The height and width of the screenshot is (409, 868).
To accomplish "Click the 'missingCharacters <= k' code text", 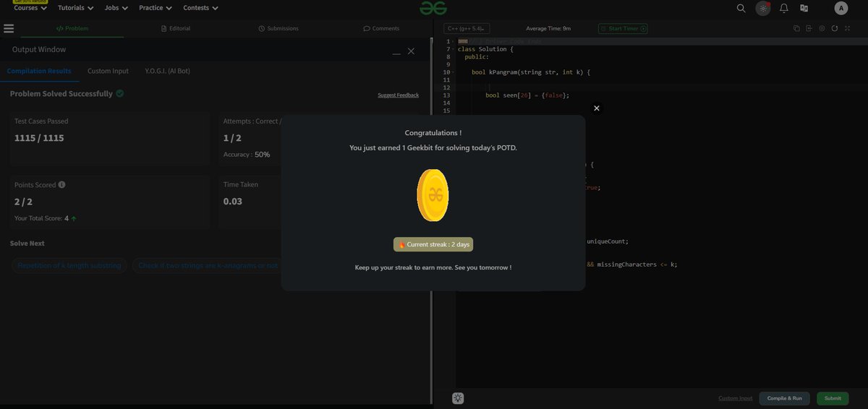I will click(x=637, y=264).
